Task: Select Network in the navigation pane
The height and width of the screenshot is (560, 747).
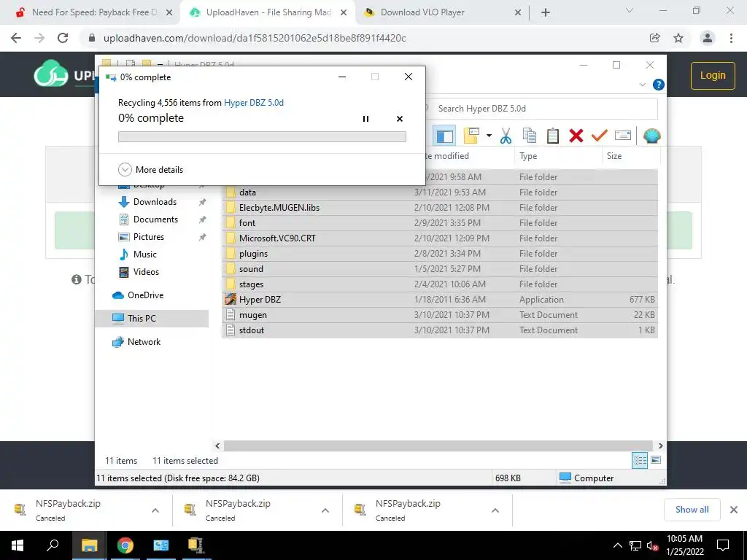Action: tap(144, 342)
